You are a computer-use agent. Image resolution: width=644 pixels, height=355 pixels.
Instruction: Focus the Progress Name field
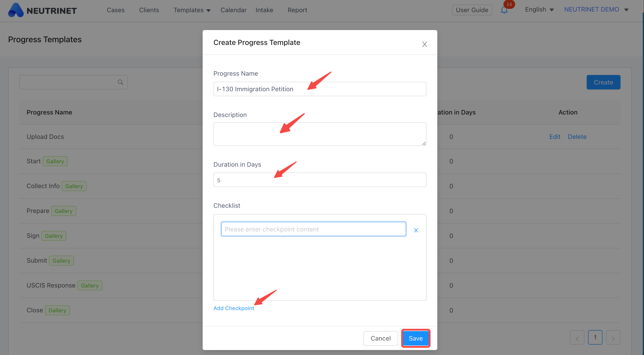coord(320,89)
